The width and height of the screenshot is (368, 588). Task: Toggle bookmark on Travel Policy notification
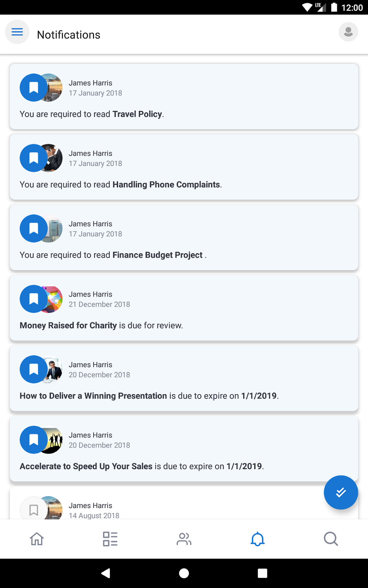(34, 88)
